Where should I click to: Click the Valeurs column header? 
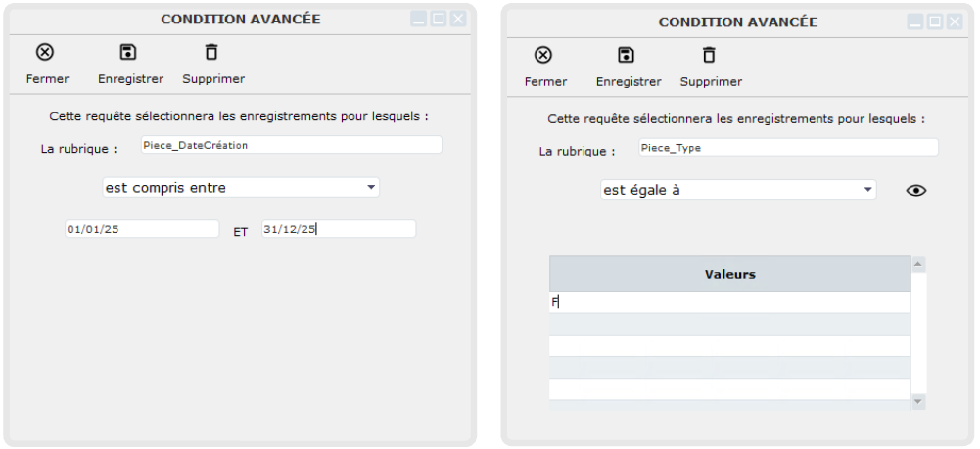pyautogui.click(x=729, y=275)
